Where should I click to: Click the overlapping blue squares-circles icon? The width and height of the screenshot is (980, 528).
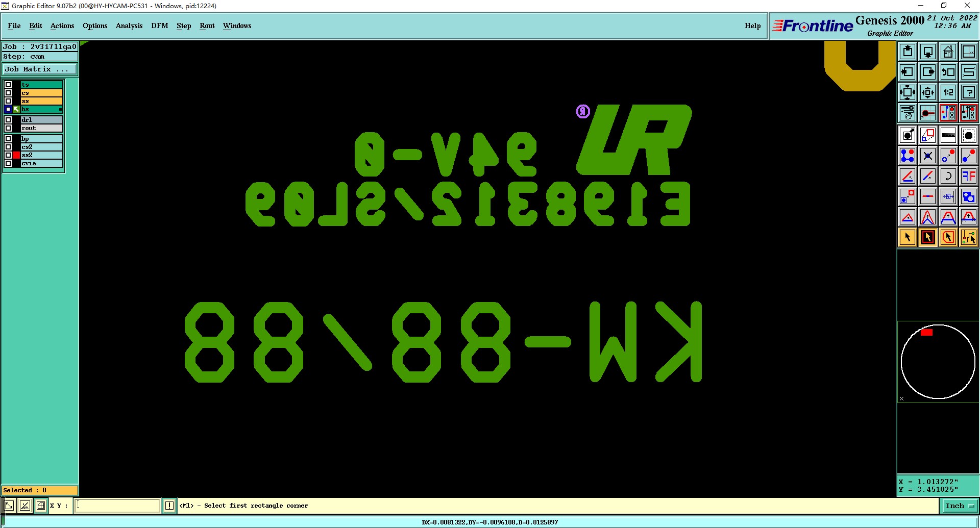pyautogui.click(x=969, y=196)
